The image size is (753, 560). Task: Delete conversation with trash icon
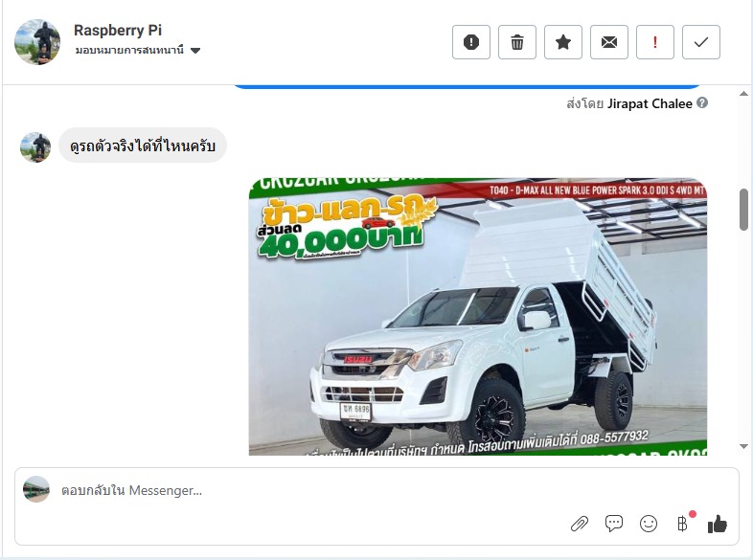click(517, 42)
